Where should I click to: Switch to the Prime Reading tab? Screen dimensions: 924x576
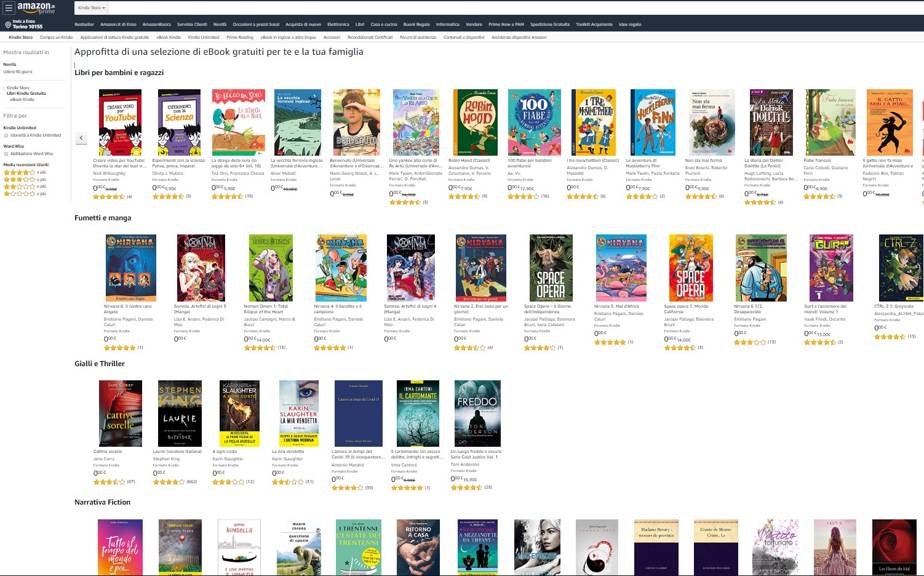[239, 38]
